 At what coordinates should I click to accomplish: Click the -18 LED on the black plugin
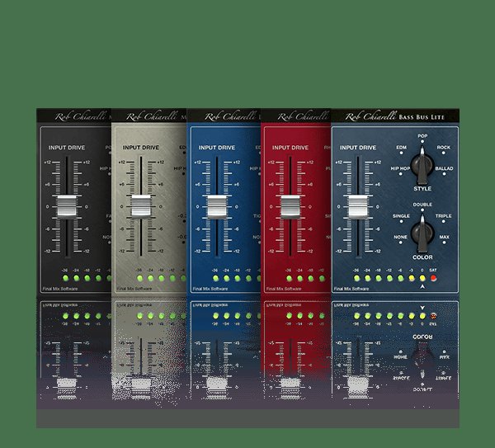(87, 278)
